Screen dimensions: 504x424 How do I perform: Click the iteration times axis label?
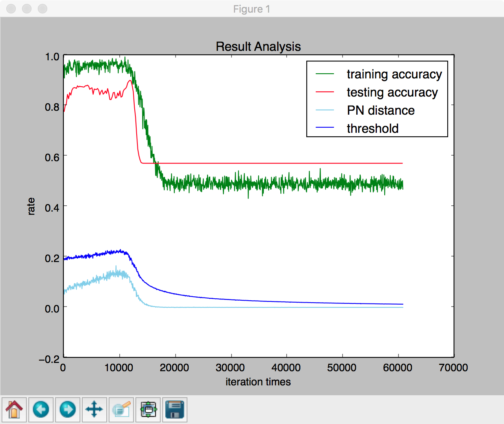point(258,381)
